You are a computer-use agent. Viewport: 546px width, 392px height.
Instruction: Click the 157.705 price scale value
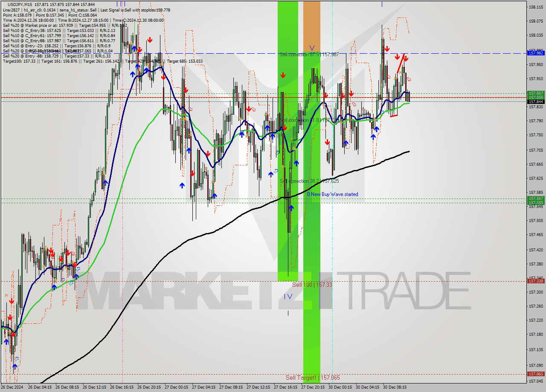point(536,150)
